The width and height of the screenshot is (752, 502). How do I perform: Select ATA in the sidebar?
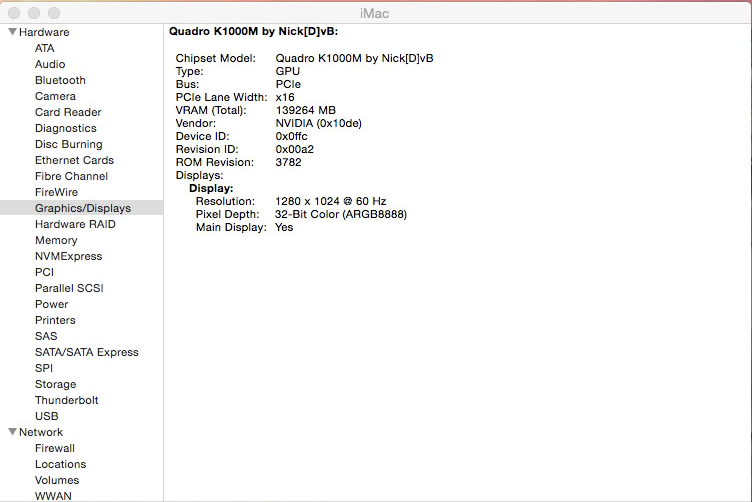coord(45,48)
